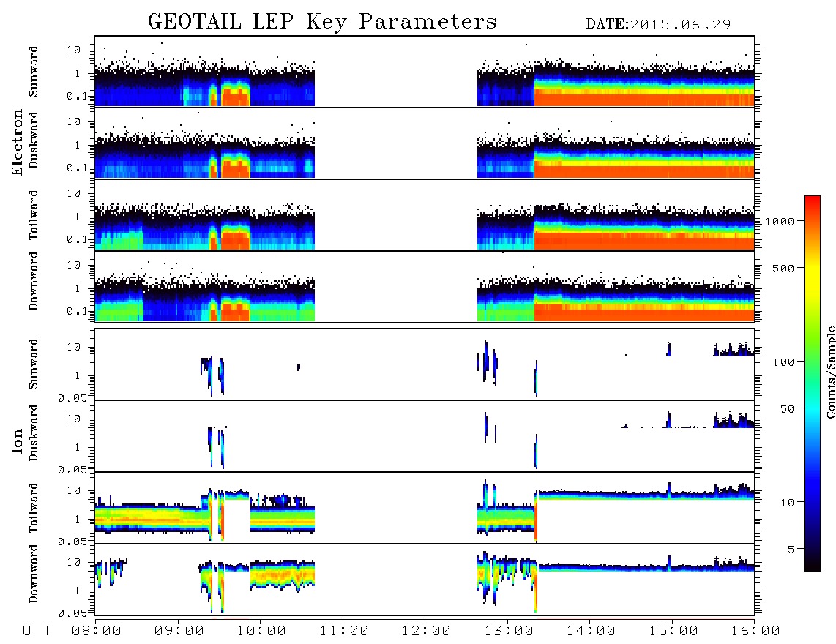The image size is (836, 644).
Task: Click the '0.1' tick of Electron Sunward panel
Action: [x=77, y=96]
